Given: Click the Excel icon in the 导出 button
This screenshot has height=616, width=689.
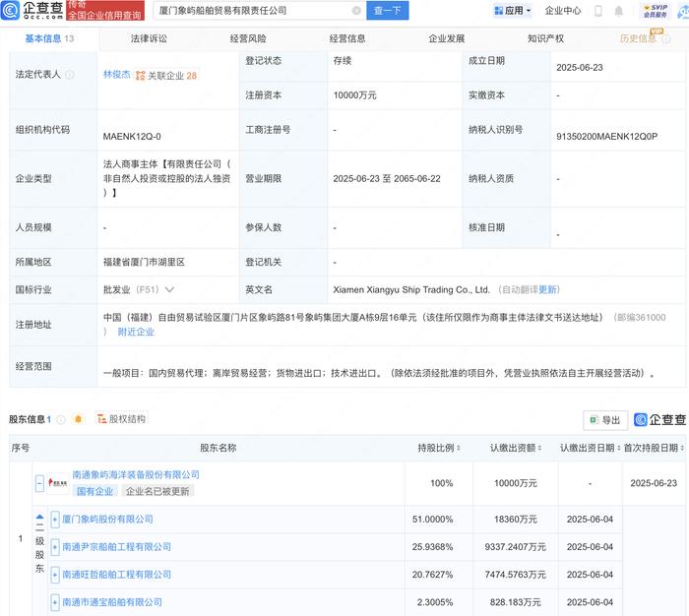Looking at the screenshot, I should pos(594,420).
